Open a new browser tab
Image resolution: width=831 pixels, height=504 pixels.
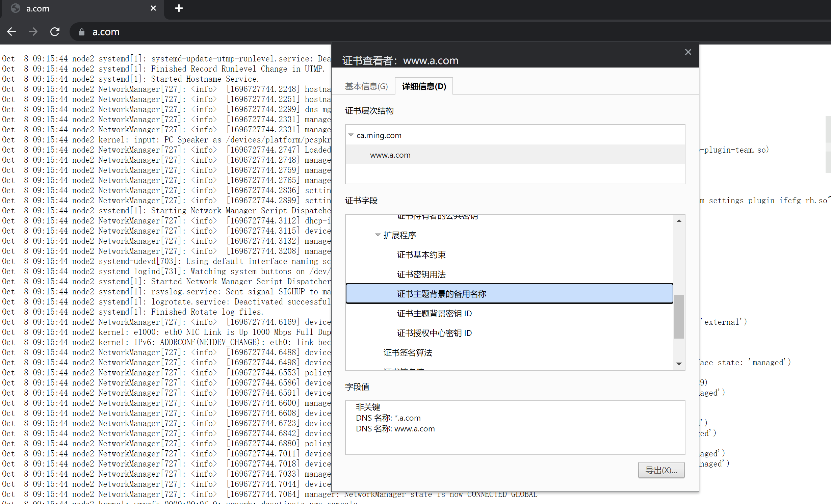pyautogui.click(x=179, y=8)
